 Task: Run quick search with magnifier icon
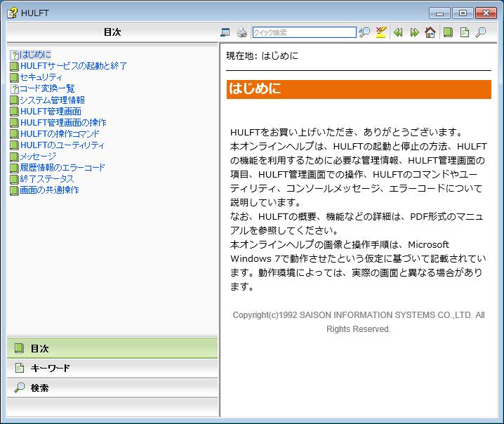(x=364, y=32)
